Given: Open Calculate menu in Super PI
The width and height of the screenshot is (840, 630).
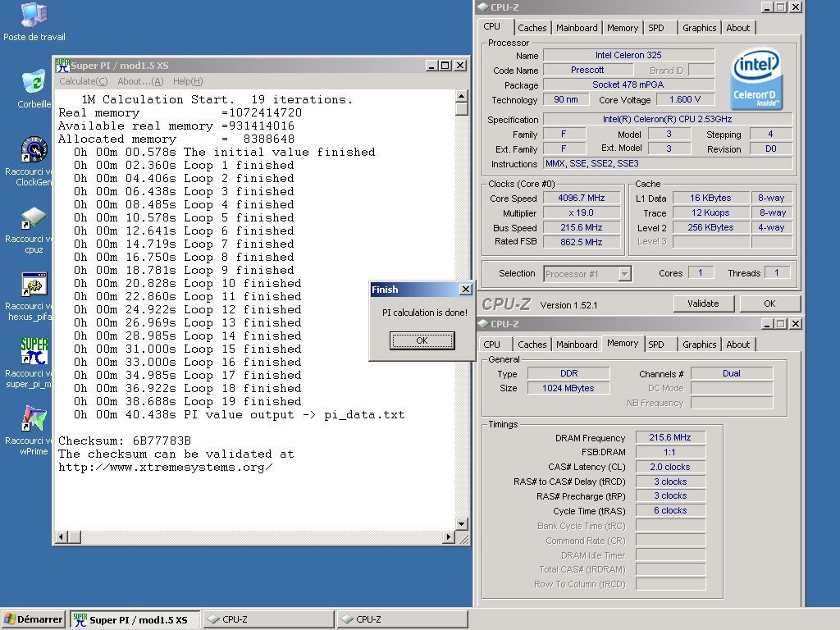Looking at the screenshot, I should click(x=83, y=81).
